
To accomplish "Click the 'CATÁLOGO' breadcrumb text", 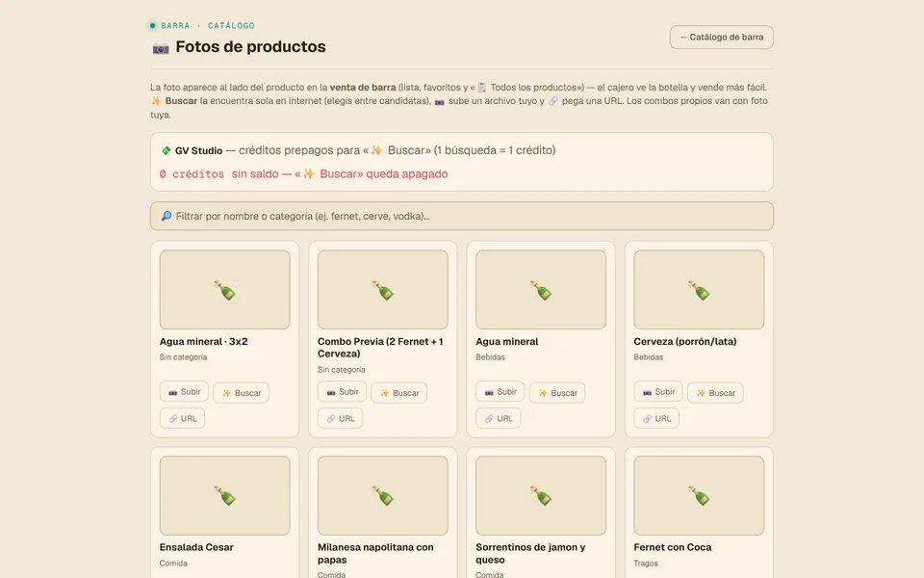I will coord(231,25).
